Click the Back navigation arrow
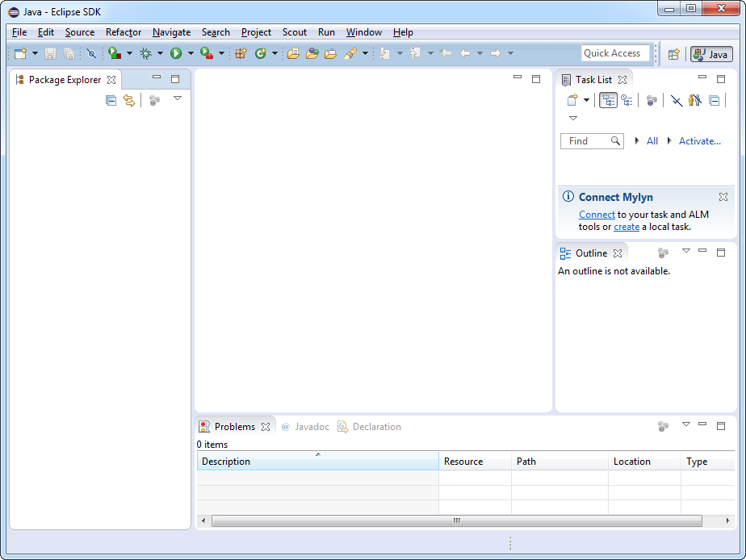The height and width of the screenshot is (560, 746). pyautogui.click(x=465, y=53)
